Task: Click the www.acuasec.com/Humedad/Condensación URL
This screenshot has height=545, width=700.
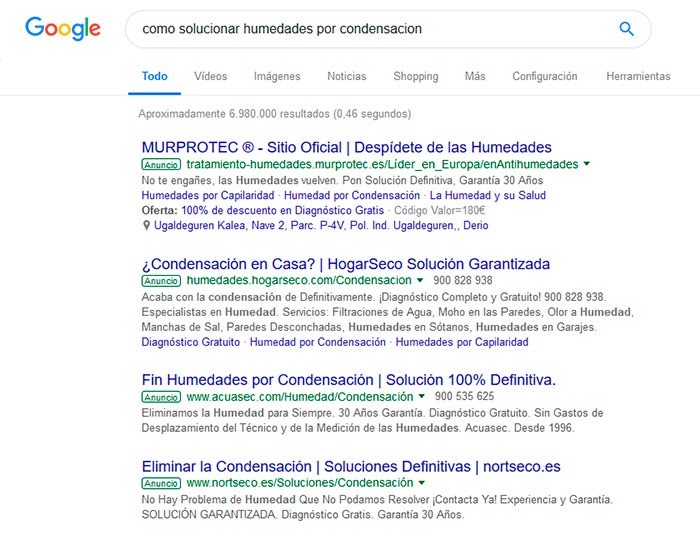Action: pos(300,396)
